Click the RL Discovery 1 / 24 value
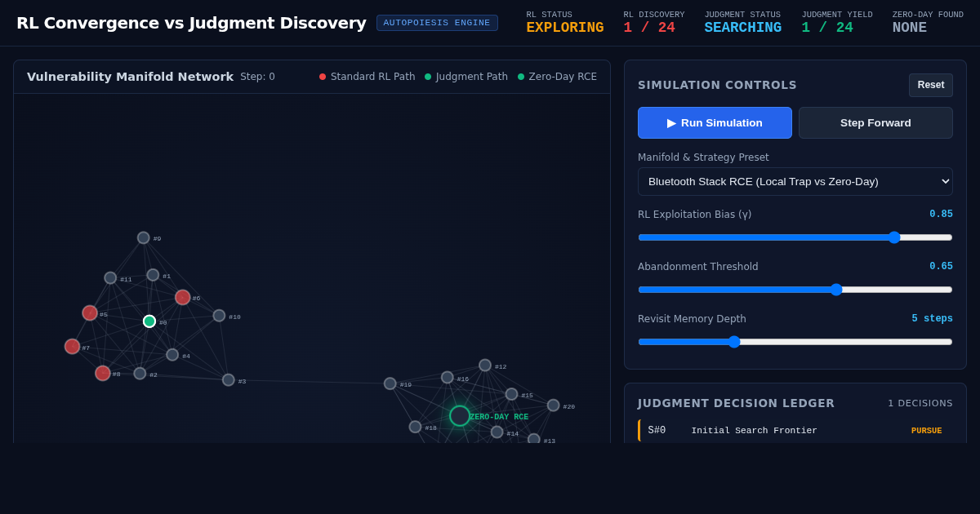The height and width of the screenshot is (514, 980). pos(649,28)
